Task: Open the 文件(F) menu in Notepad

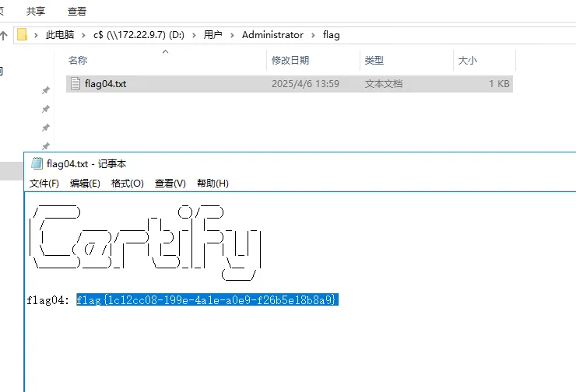Action: [x=44, y=183]
